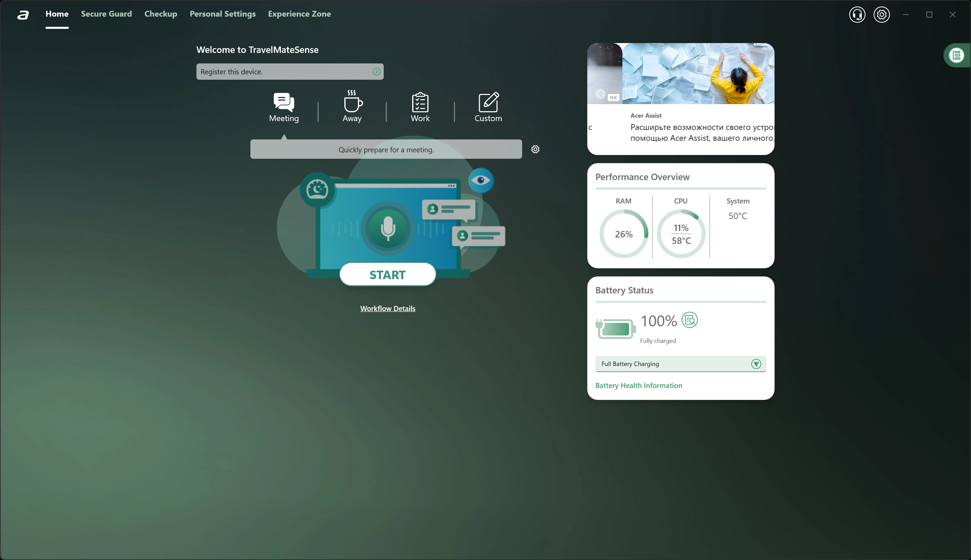The height and width of the screenshot is (560, 971).
Task: Click the battery detail magnifier icon
Action: point(689,320)
